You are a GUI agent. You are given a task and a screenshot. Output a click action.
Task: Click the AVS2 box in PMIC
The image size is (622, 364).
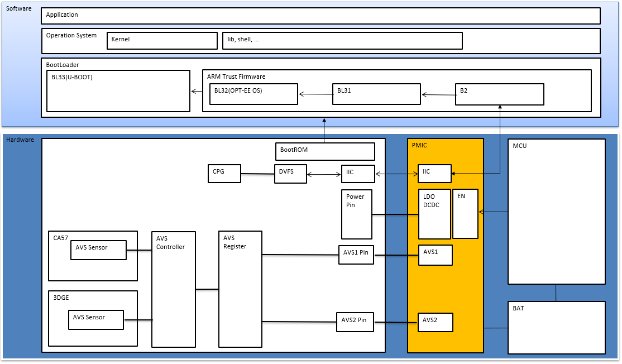(x=436, y=322)
